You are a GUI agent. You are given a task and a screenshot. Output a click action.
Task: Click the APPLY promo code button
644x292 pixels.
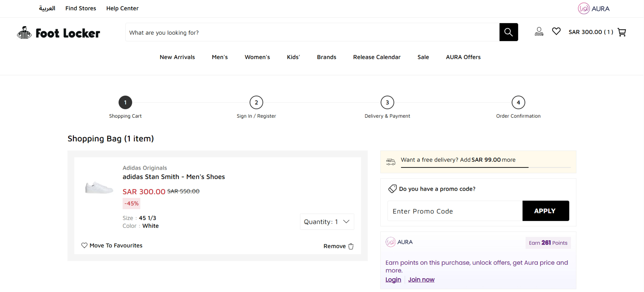(546, 211)
